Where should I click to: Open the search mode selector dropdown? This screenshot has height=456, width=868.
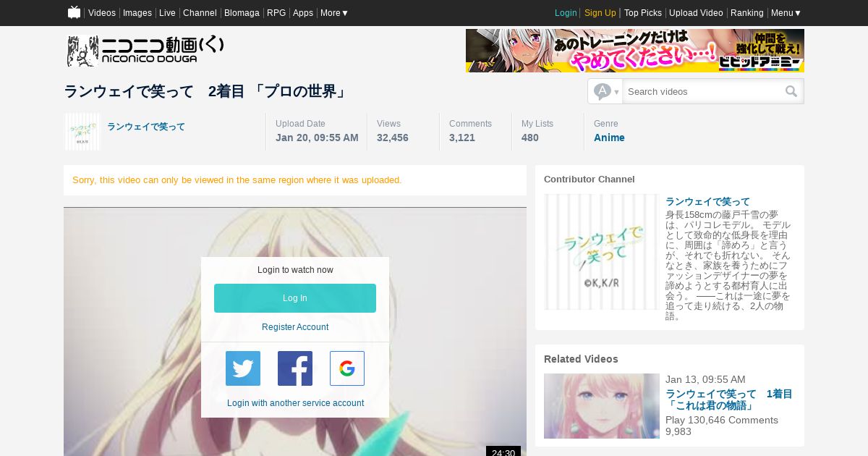606,91
